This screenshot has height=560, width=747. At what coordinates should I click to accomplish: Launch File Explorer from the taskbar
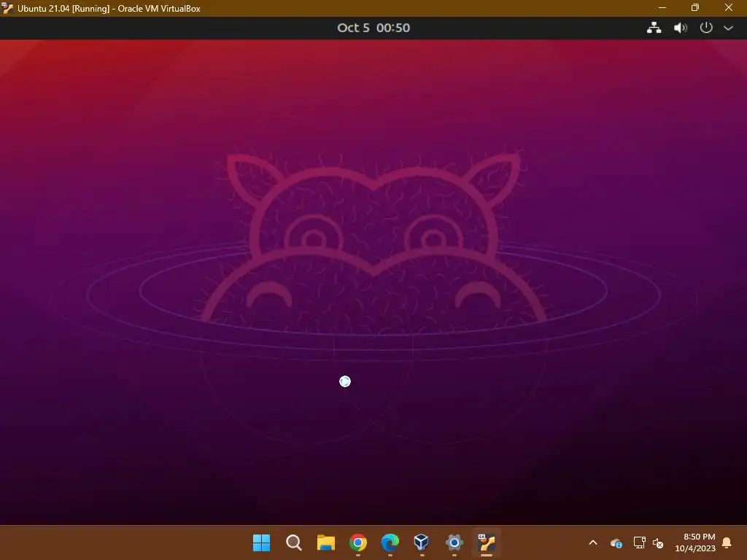[326, 542]
